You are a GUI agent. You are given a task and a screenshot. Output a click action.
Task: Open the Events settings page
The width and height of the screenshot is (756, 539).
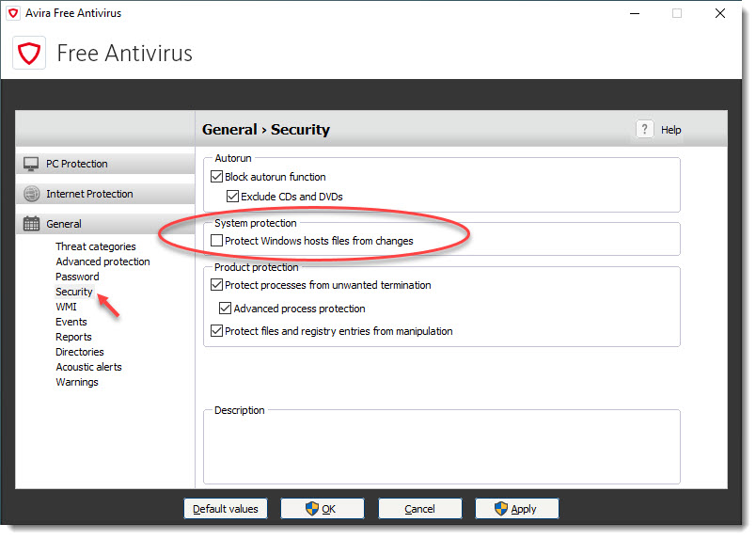(71, 322)
